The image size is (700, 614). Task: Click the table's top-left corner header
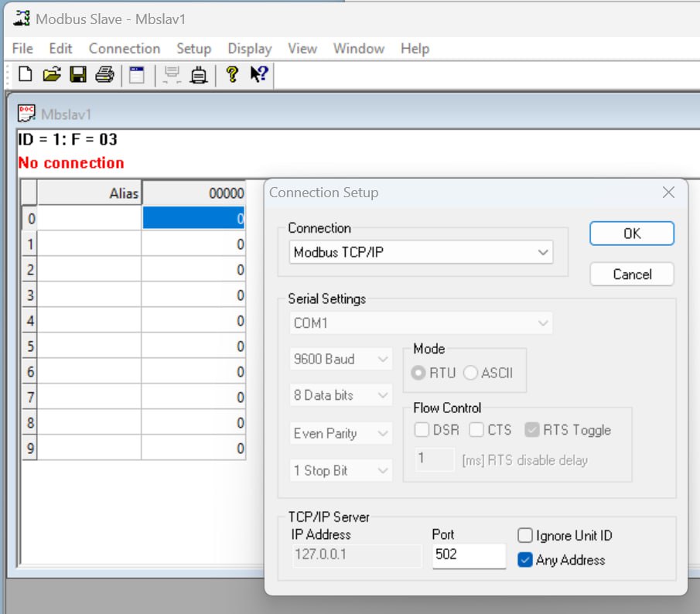(29, 193)
